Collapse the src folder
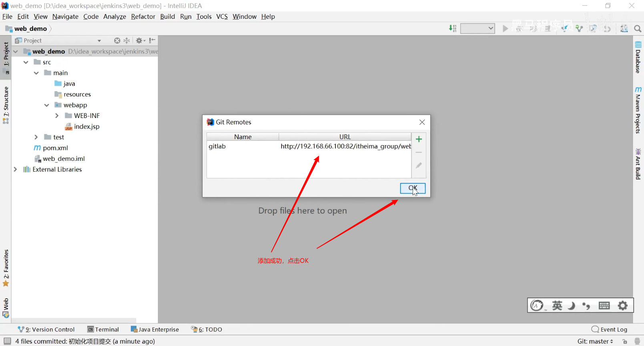Image resolution: width=644 pixels, height=346 pixels. (x=26, y=62)
